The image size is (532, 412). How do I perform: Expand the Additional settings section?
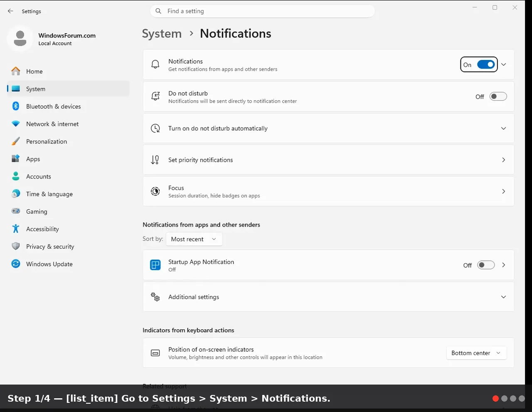tap(328, 297)
